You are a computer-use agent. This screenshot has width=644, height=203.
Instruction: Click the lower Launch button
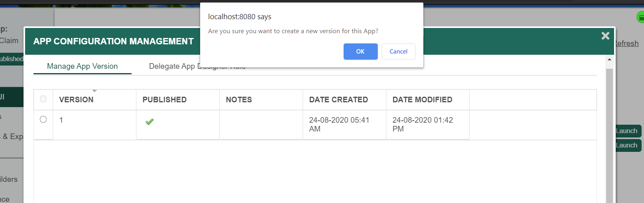[626, 145]
